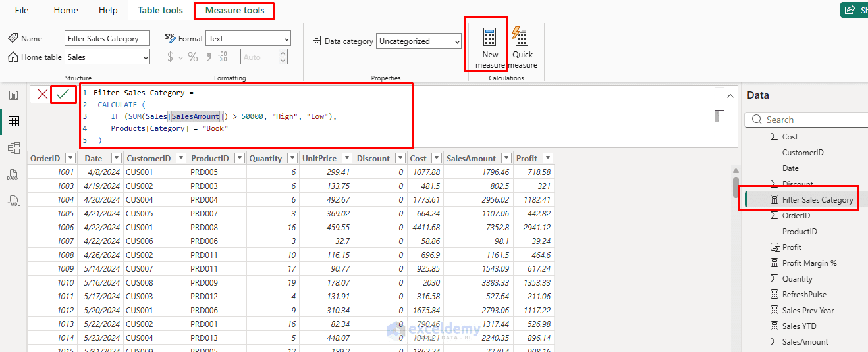Image resolution: width=868 pixels, height=352 pixels.
Task: Click the measure icon beside Sales YTD
Action: pyautogui.click(x=774, y=326)
